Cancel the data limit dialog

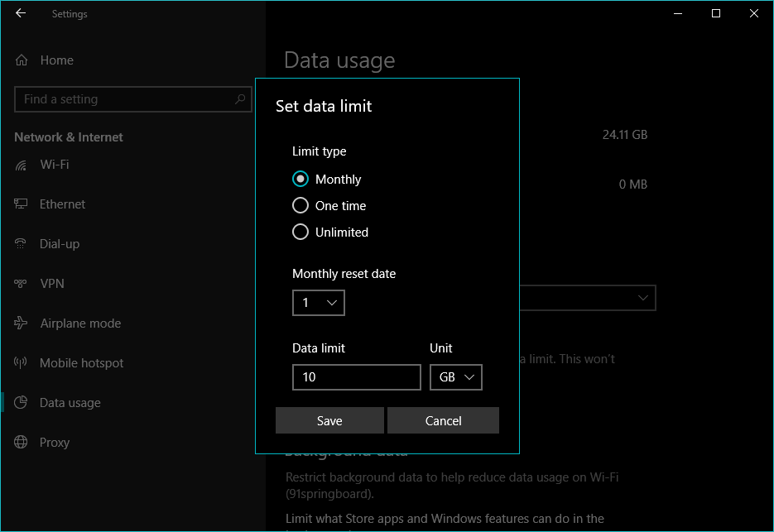(443, 420)
